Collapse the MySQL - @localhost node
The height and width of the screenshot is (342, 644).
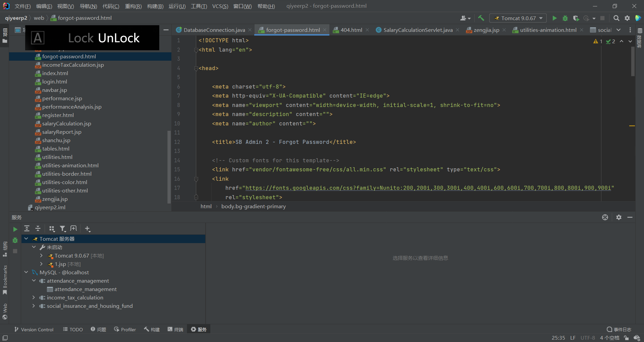tap(26, 272)
